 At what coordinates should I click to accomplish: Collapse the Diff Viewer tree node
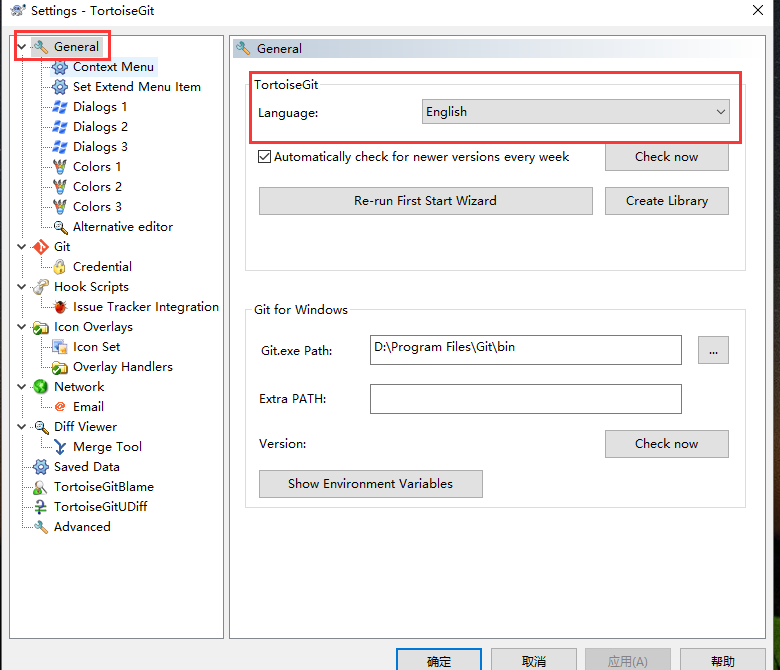click(21, 427)
